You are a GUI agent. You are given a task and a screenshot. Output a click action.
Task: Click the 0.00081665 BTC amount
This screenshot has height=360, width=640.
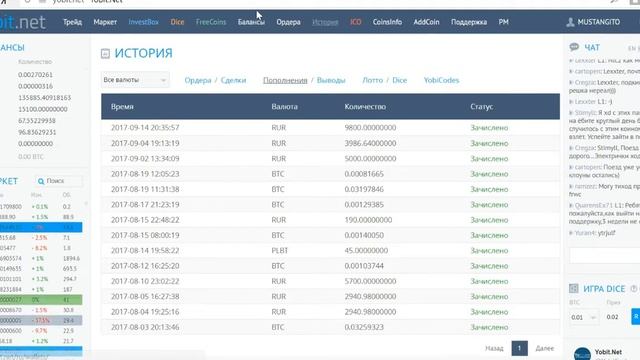pos(364,174)
